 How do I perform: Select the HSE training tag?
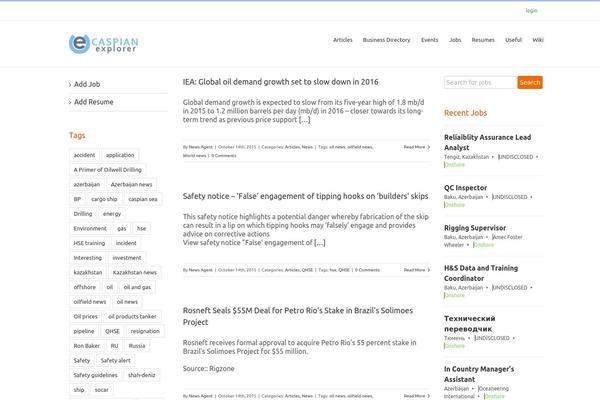[89, 243]
